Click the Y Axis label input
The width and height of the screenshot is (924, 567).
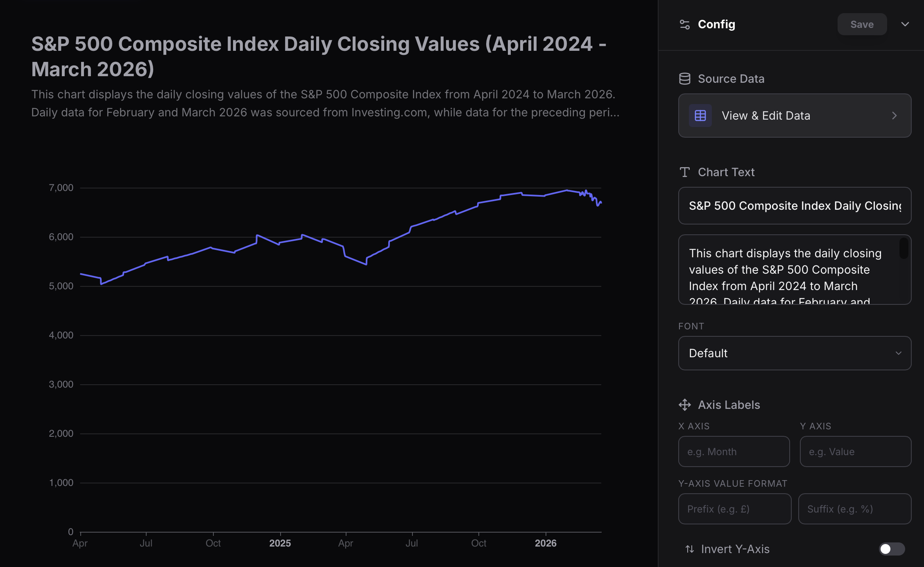[x=855, y=451]
